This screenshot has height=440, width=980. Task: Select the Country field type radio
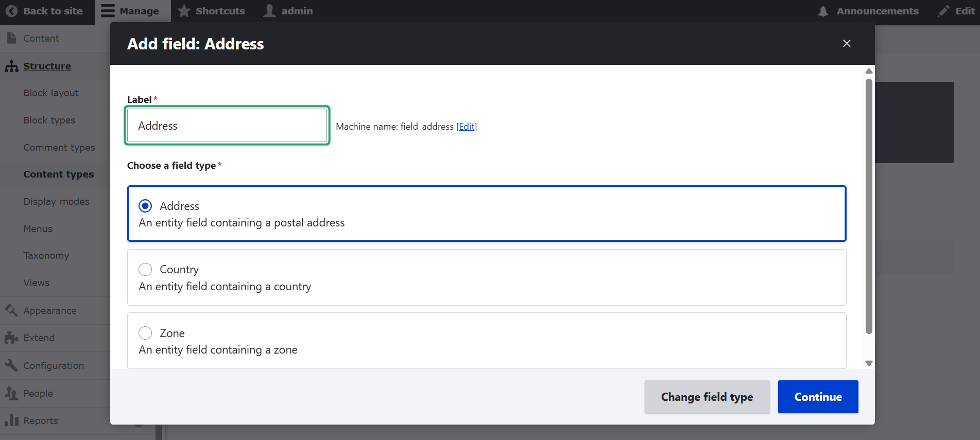[145, 269]
